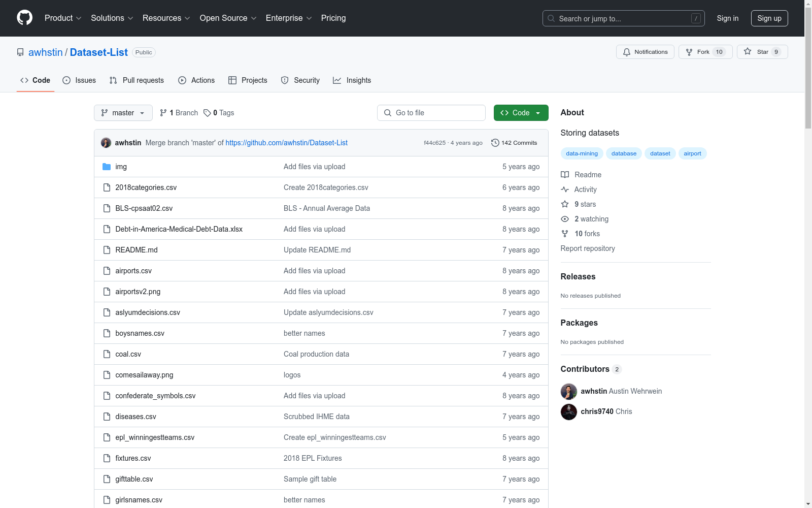The image size is (812, 508).
Task: Open the gifttable.csv file
Action: click(x=134, y=479)
